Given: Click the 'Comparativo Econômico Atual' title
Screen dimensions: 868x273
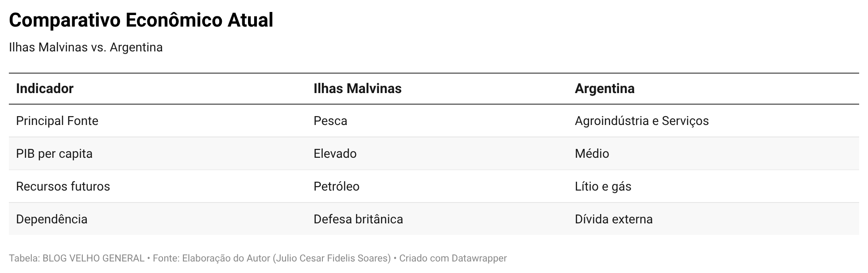Looking at the screenshot, I should click(141, 20).
